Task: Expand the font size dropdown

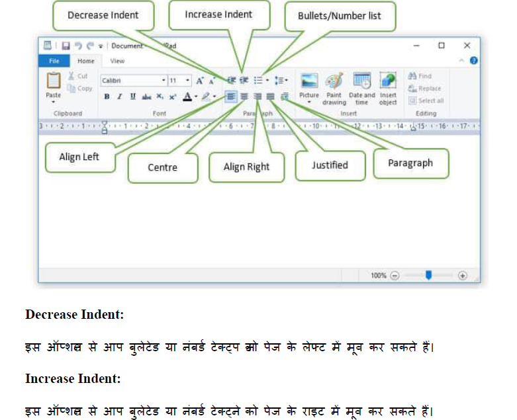Action: click(188, 81)
